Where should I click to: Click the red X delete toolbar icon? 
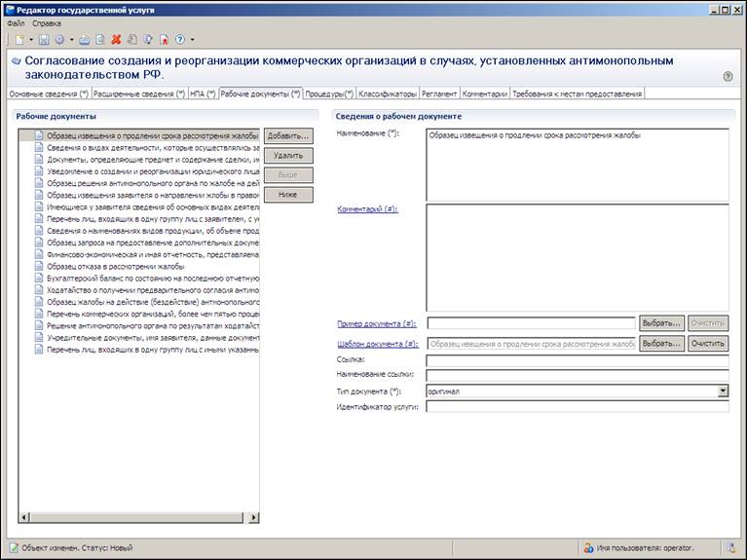pyautogui.click(x=116, y=40)
